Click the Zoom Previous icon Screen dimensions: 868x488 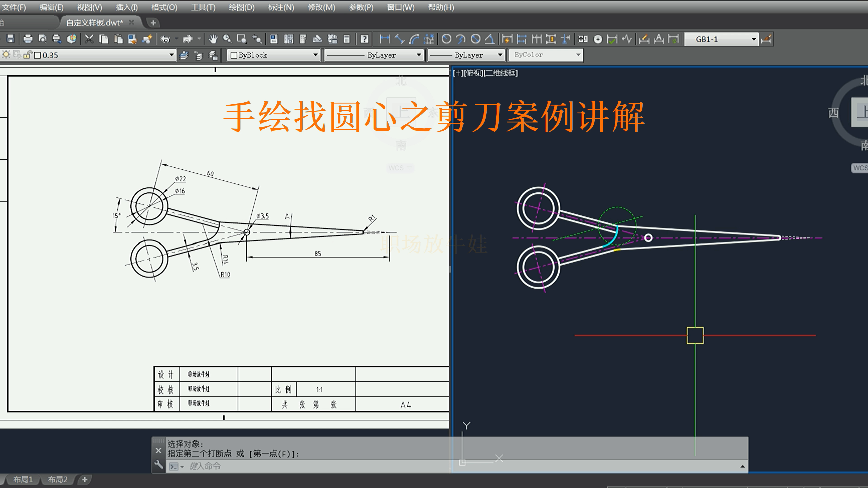coord(257,39)
